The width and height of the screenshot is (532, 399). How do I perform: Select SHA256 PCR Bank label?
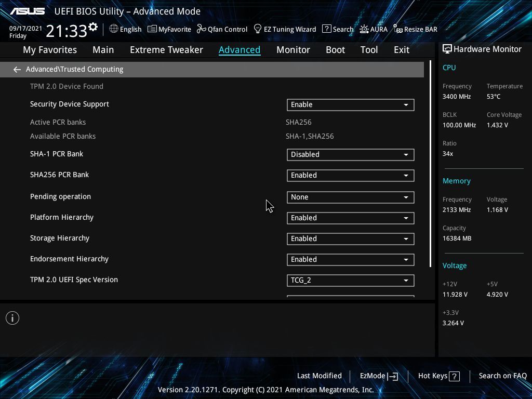(59, 175)
